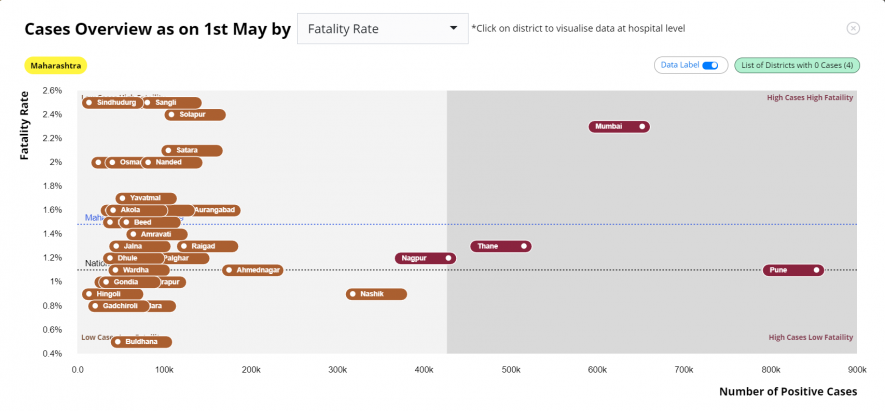The height and width of the screenshot is (411, 885).
Task: Select the Raigad district marker
Action: [x=183, y=246]
